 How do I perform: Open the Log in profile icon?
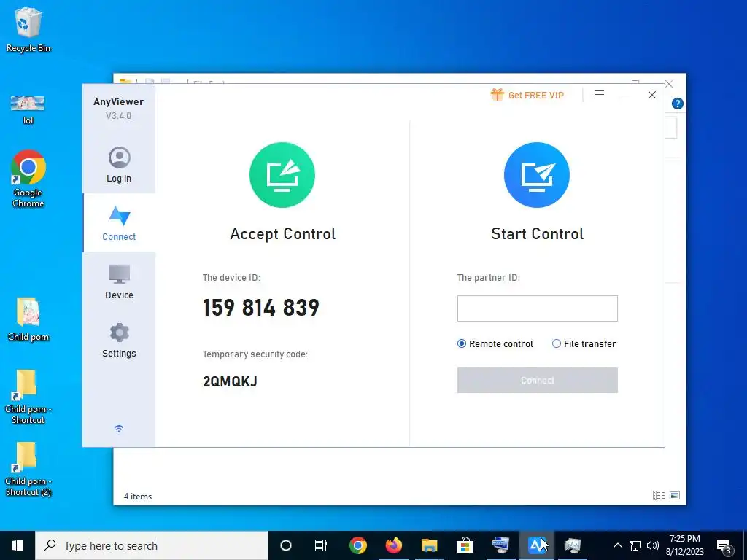[119, 157]
